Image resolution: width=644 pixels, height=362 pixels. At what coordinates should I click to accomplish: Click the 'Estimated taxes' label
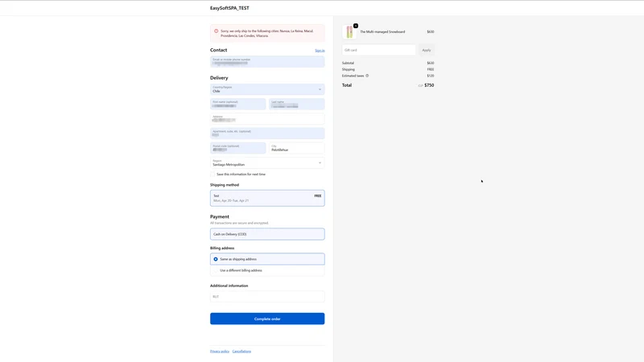point(353,76)
